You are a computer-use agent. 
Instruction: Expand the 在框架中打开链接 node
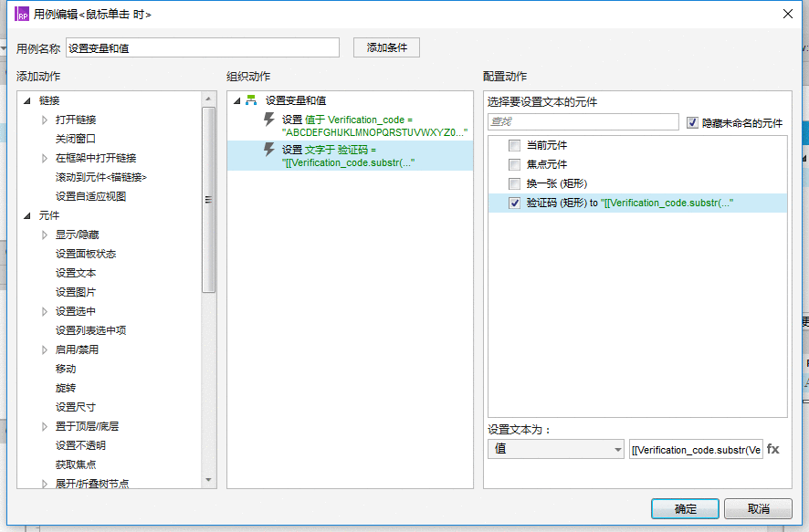pyautogui.click(x=45, y=158)
